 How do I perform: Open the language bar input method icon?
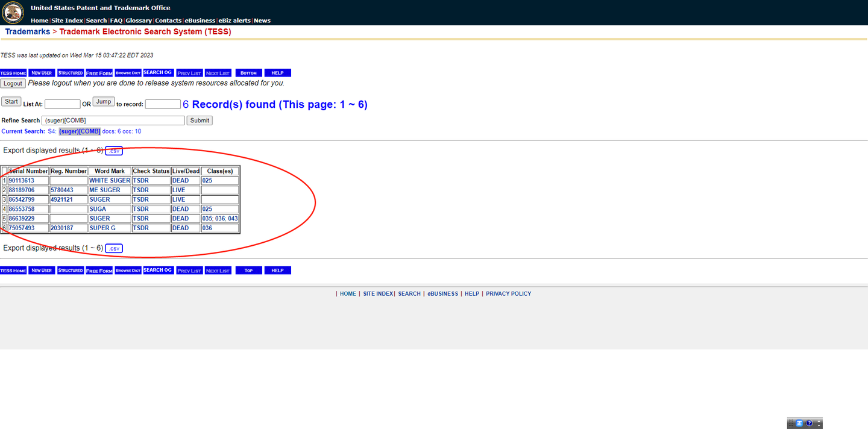click(799, 424)
